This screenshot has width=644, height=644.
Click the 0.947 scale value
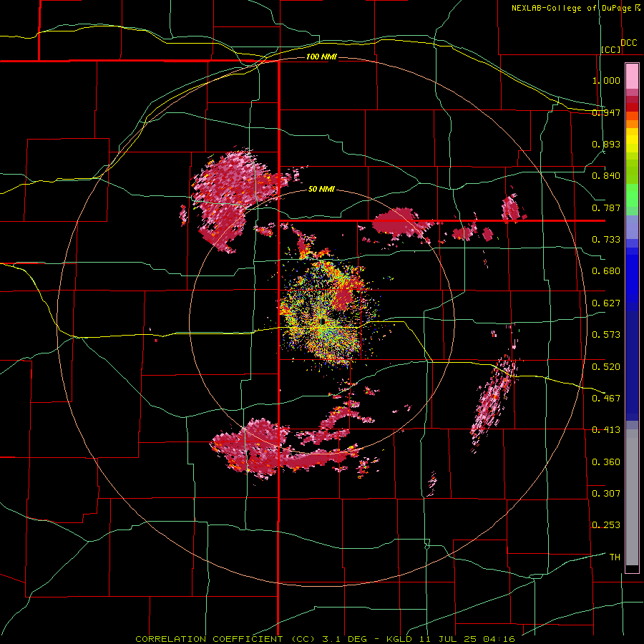coord(606,112)
